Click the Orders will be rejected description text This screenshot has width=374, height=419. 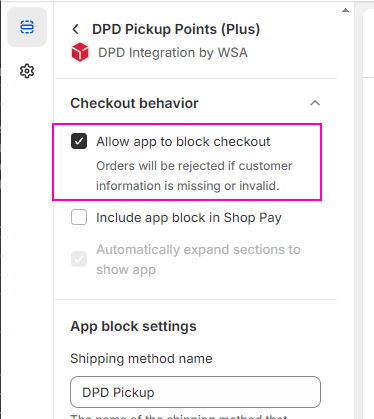[194, 176]
